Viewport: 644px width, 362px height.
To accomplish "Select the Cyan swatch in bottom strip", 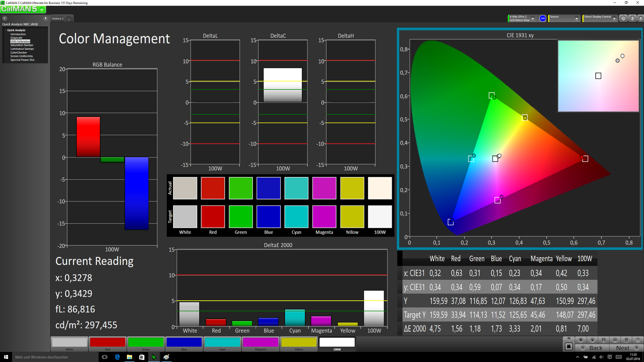I will coord(222,343).
